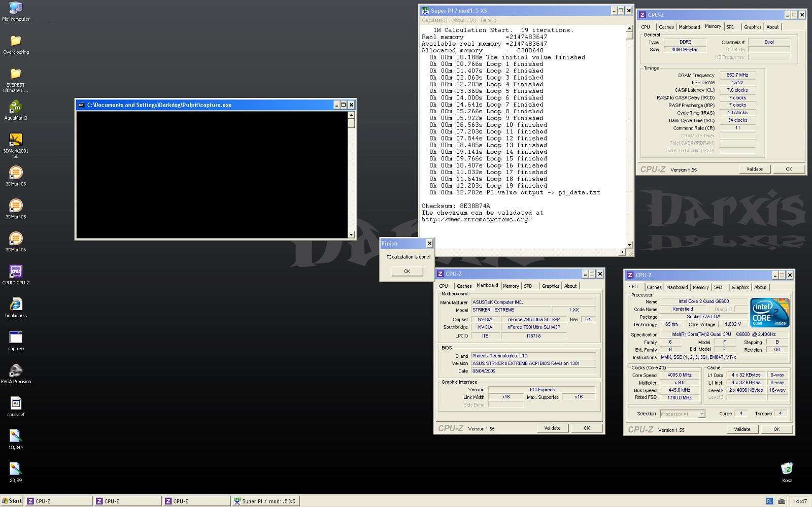Click OK in CPU-Z Mainboard window

point(587,428)
